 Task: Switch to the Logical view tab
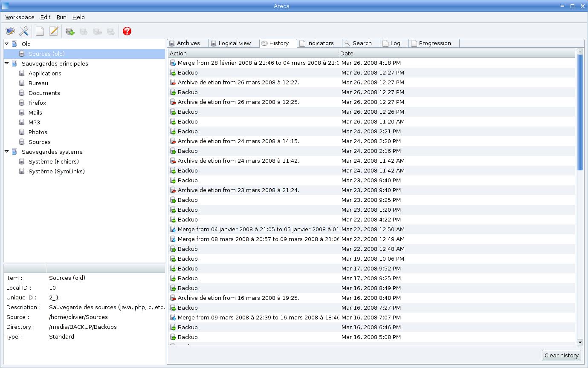(234, 43)
